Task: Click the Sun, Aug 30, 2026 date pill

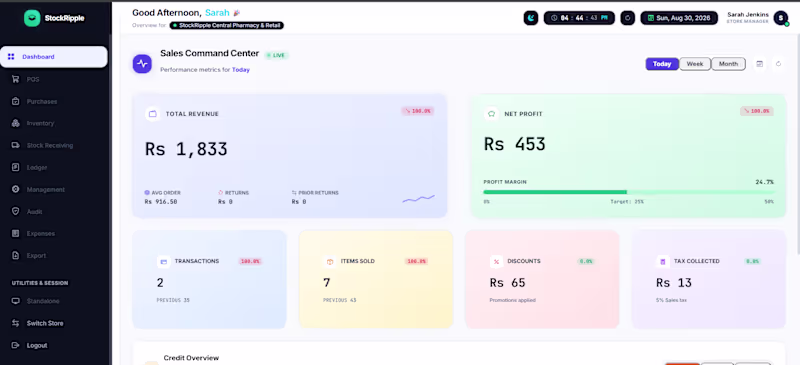Action: [x=679, y=18]
